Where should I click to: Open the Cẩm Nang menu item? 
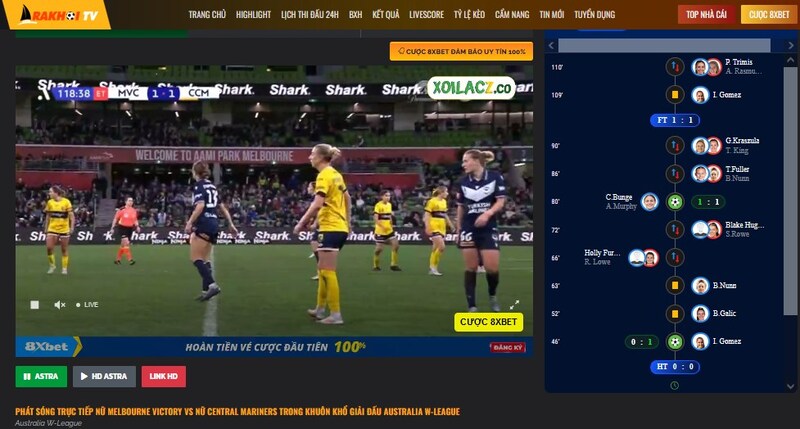[x=512, y=15]
